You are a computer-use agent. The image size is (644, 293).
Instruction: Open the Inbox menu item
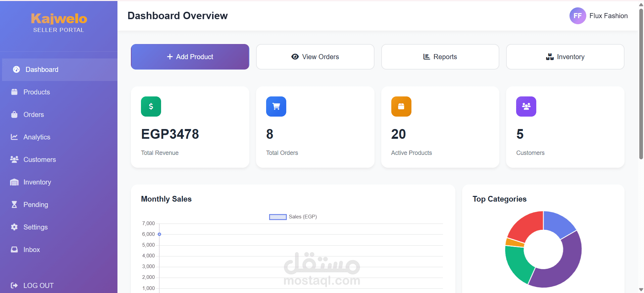59,250
